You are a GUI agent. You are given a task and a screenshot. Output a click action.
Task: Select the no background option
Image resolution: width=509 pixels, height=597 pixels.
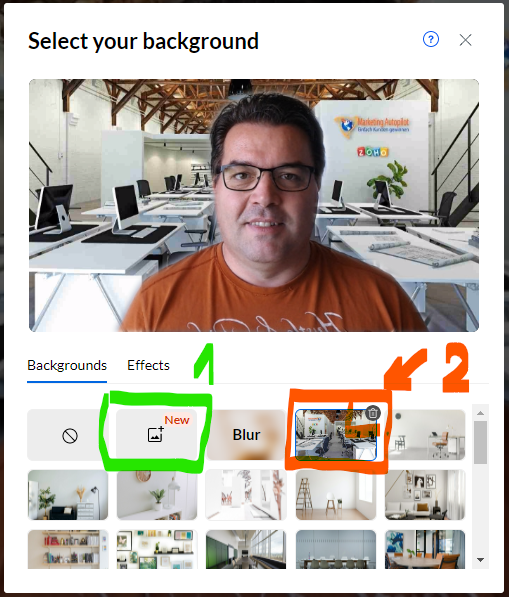point(68,435)
